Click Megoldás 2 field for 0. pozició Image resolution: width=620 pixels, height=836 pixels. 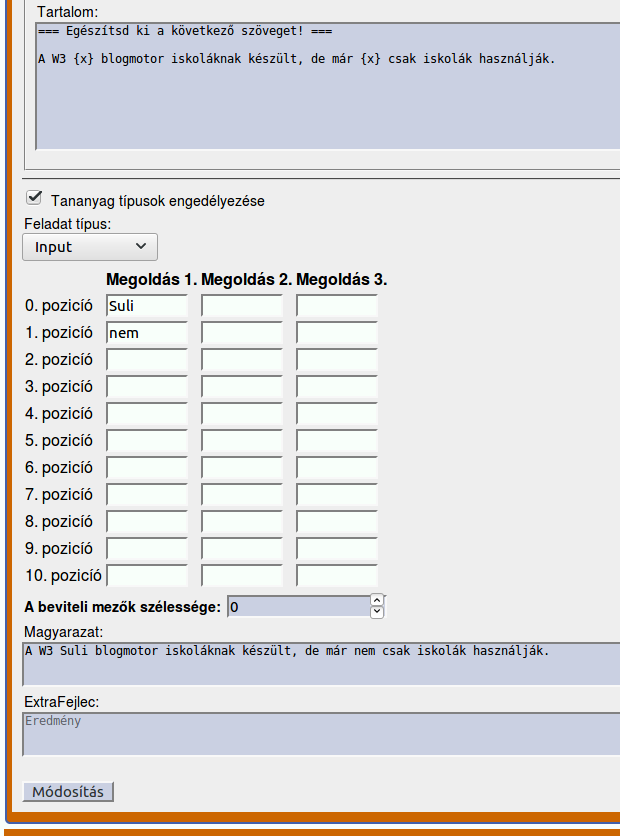pos(242,306)
